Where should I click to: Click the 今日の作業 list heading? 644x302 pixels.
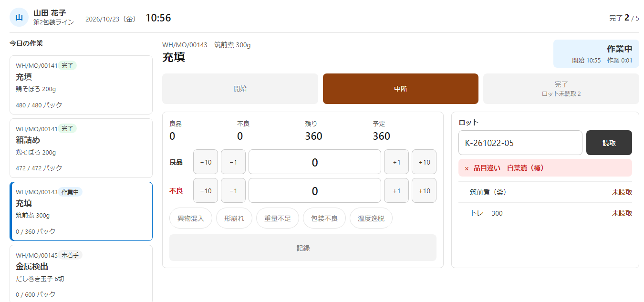click(26, 43)
